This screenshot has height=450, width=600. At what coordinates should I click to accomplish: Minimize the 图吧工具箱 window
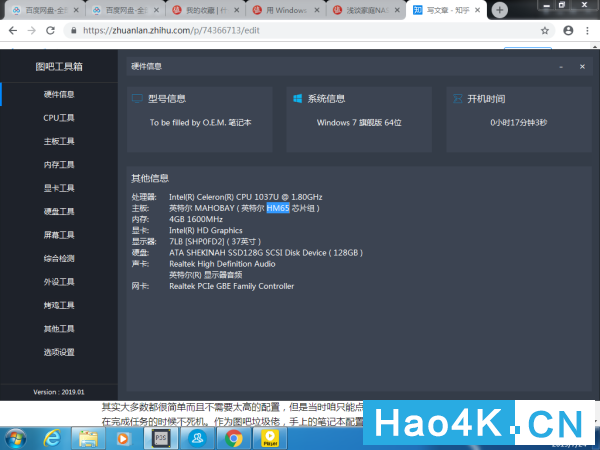click(561, 67)
